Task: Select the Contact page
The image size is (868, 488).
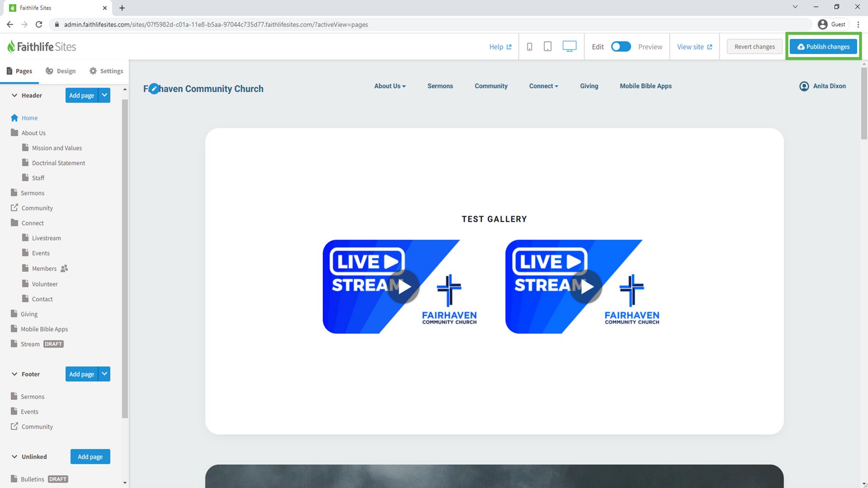Action: tap(42, 299)
